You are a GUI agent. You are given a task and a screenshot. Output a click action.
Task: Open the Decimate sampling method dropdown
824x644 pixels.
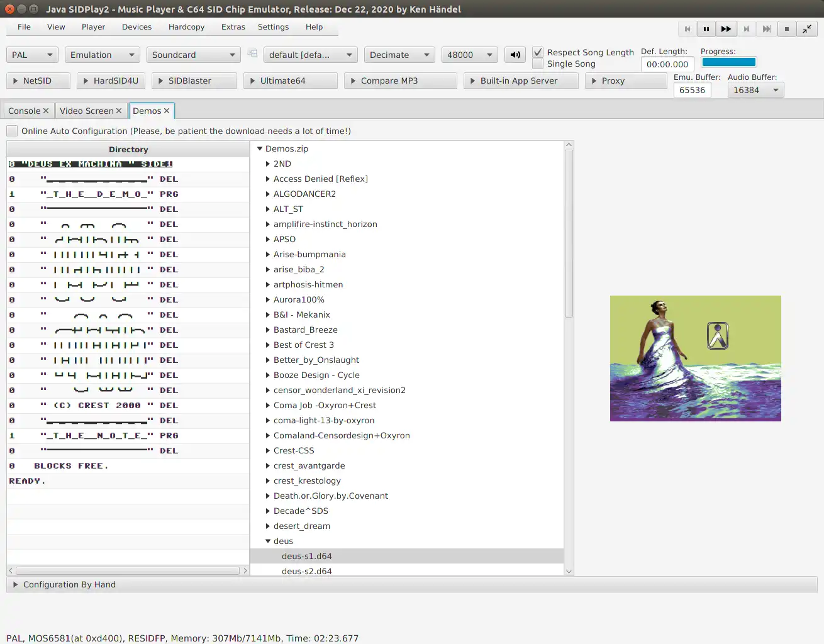[x=399, y=54]
